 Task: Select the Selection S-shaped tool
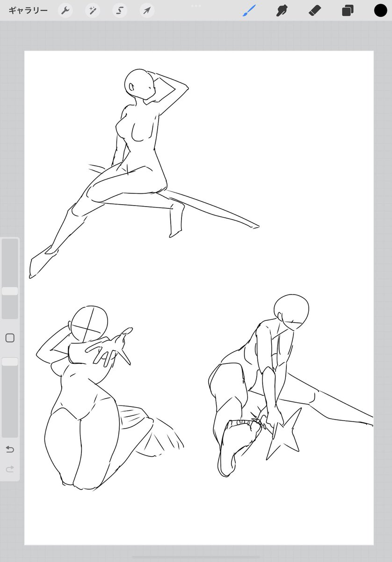click(x=120, y=10)
